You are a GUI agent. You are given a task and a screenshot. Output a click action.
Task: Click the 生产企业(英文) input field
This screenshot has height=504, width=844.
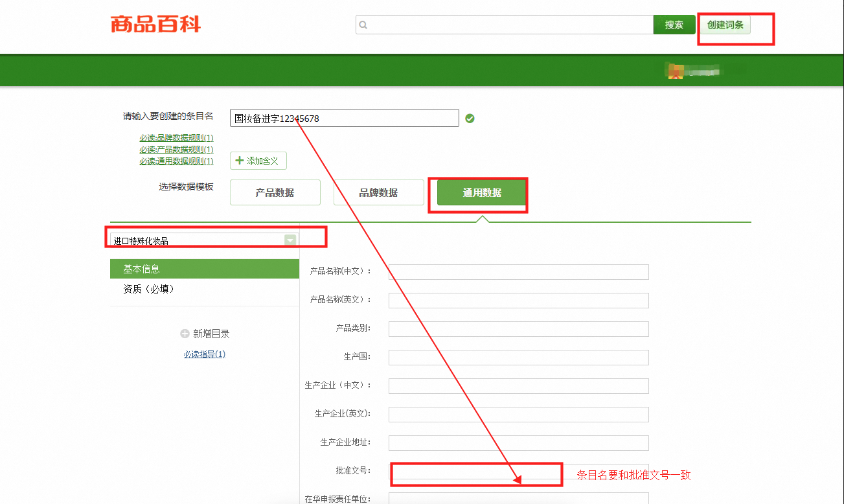[x=519, y=414]
